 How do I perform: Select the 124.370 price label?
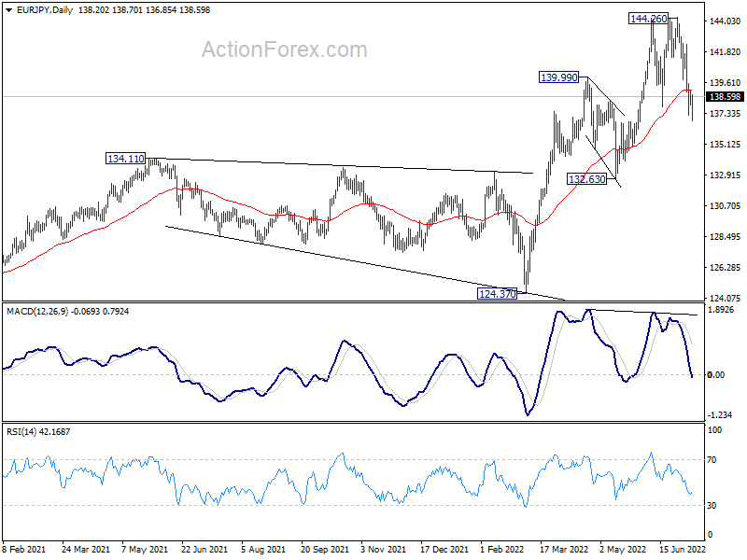pyautogui.click(x=498, y=294)
